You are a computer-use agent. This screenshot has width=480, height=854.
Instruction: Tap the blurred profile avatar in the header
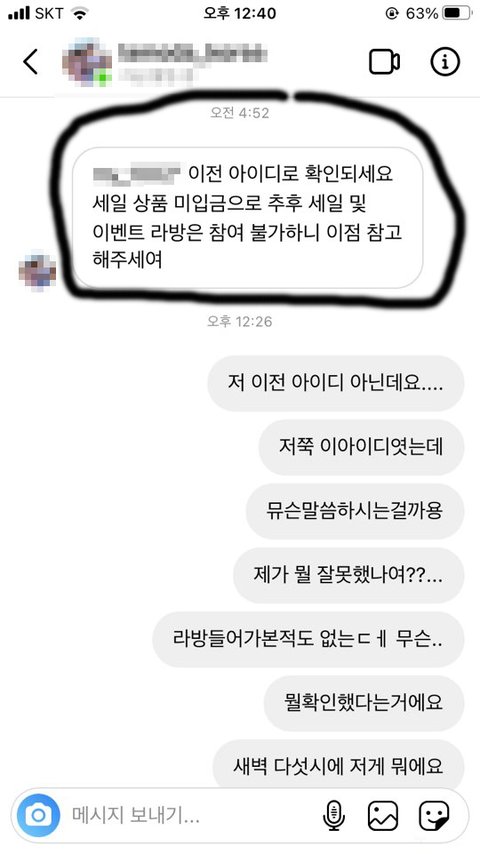(86, 62)
